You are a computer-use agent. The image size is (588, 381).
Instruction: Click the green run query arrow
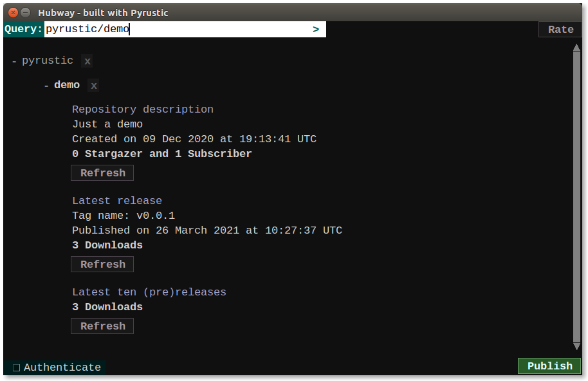316,30
